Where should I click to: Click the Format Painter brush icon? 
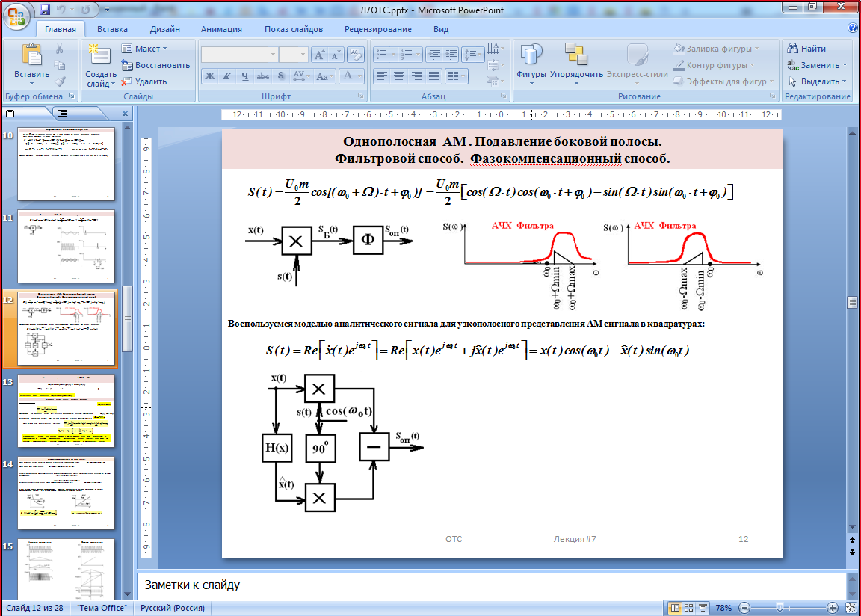(61, 81)
